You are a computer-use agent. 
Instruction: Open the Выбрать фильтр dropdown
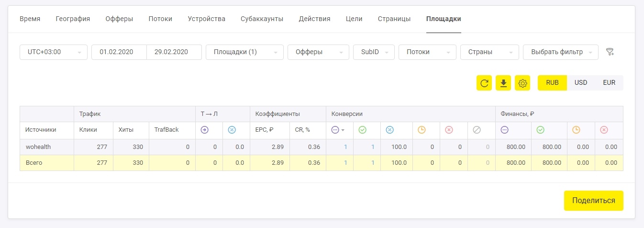pyautogui.click(x=561, y=52)
